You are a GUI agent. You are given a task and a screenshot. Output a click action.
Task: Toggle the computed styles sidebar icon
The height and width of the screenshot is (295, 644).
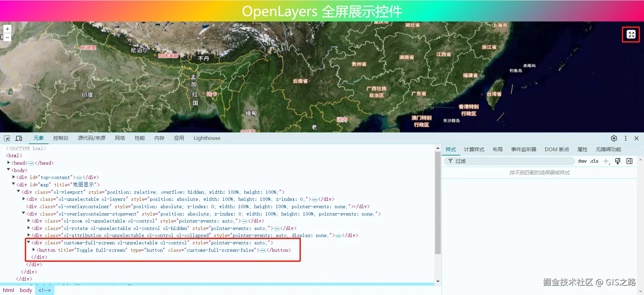(630, 161)
